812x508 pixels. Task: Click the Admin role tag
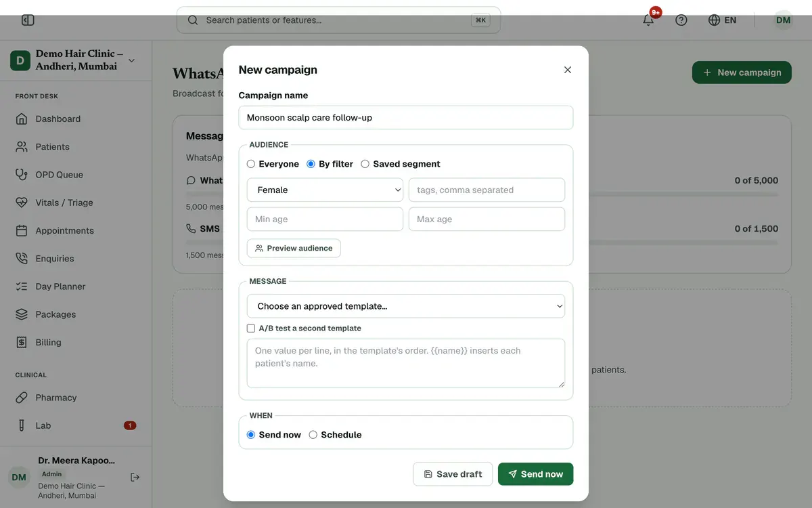click(51, 474)
